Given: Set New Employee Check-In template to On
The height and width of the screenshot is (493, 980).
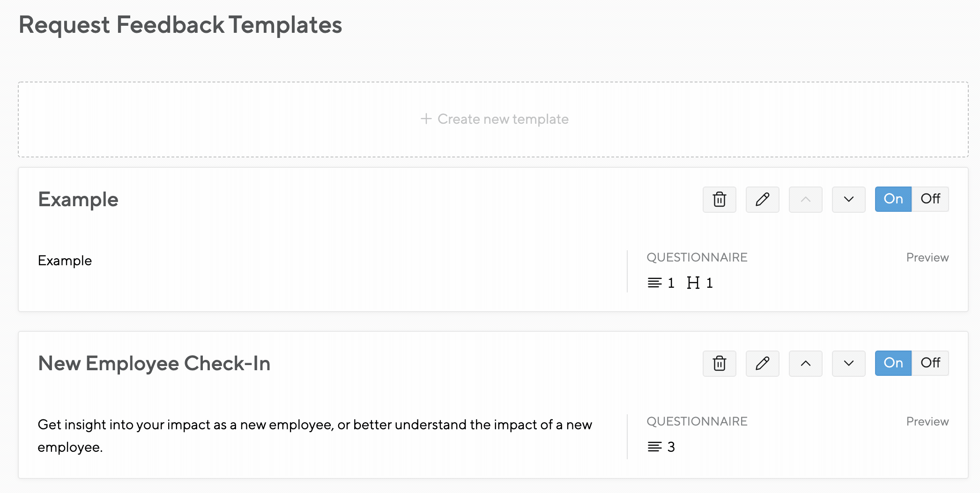Looking at the screenshot, I should click(893, 363).
